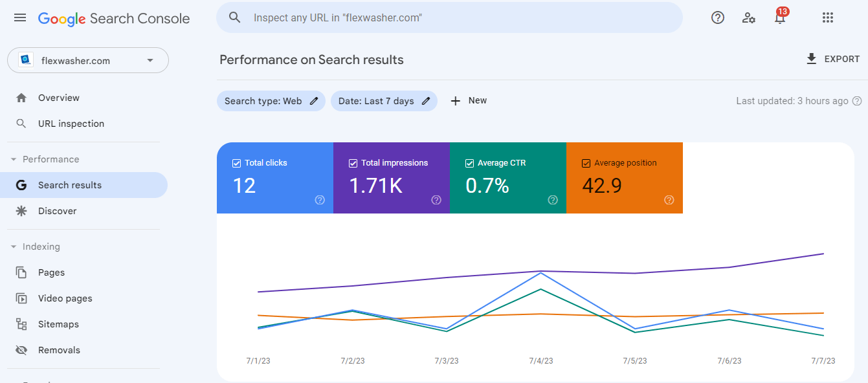This screenshot has width=868, height=383.
Task: Open the help question mark icon
Action: 718,18
